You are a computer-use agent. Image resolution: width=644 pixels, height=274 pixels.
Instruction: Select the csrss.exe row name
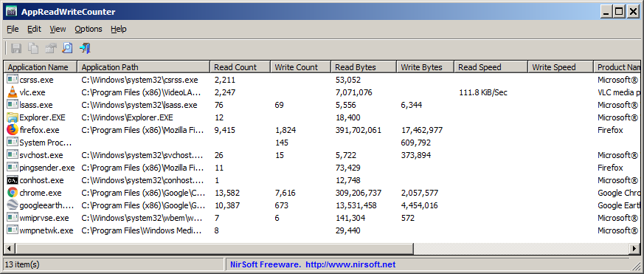coord(37,80)
